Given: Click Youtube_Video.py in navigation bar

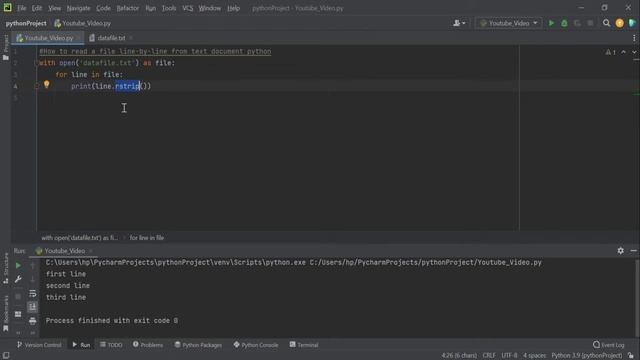Looking at the screenshot, I should point(83,23).
